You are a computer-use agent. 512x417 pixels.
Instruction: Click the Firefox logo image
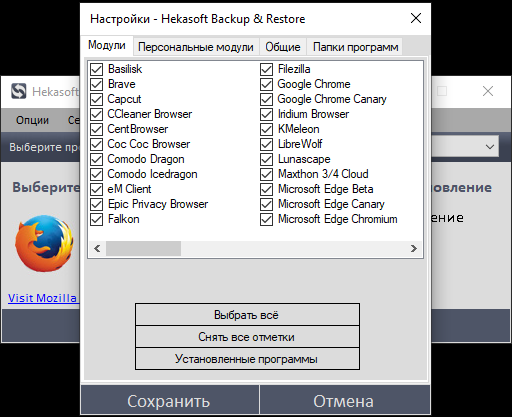(x=44, y=243)
